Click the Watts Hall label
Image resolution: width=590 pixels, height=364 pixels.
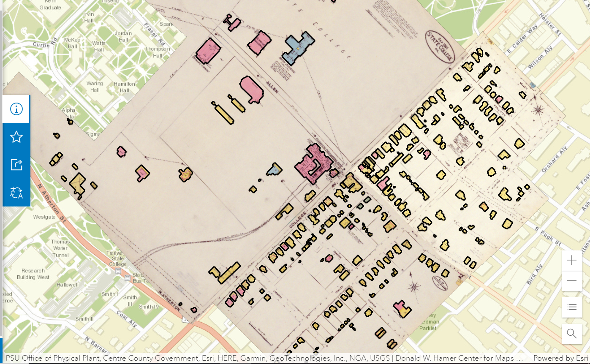(x=99, y=46)
